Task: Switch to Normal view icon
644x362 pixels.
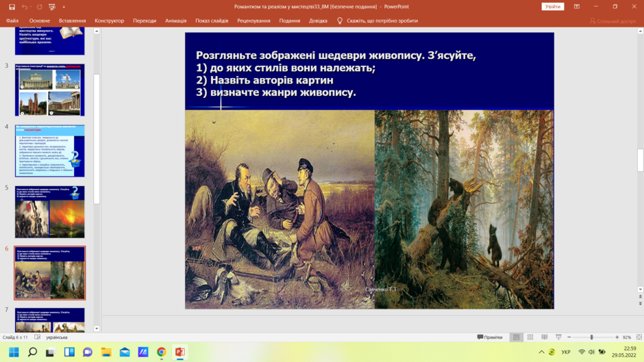Action: coord(517,337)
